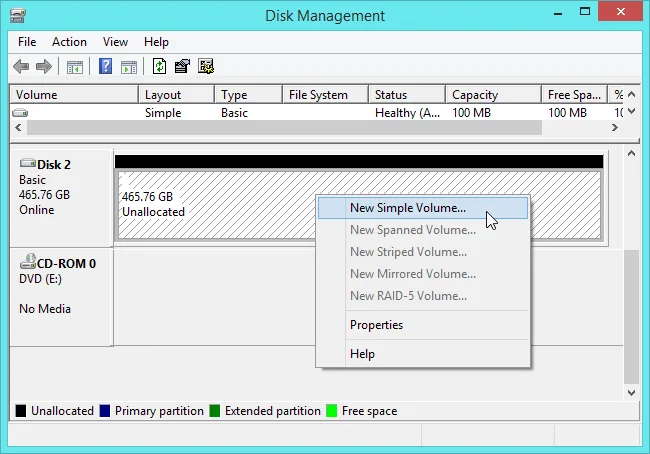
Task: Click the dark green Extended partition swatch
Action: [215, 411]
